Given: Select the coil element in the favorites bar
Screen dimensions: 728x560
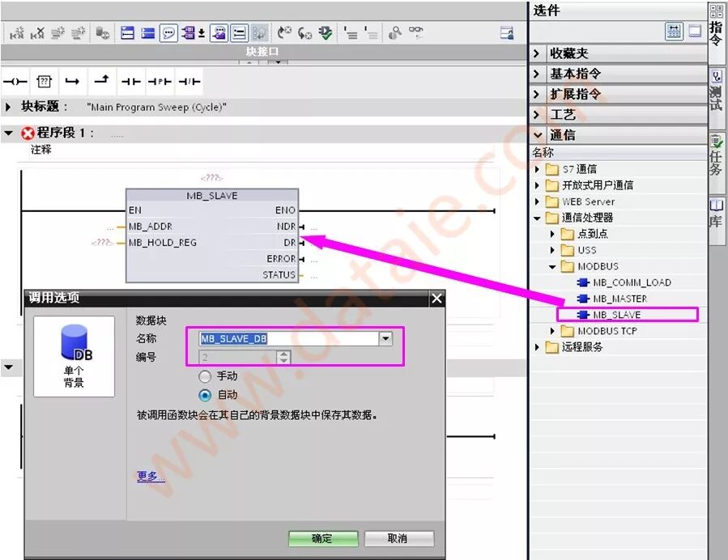Looking at the screenshot, I should [x=16, y=81].
